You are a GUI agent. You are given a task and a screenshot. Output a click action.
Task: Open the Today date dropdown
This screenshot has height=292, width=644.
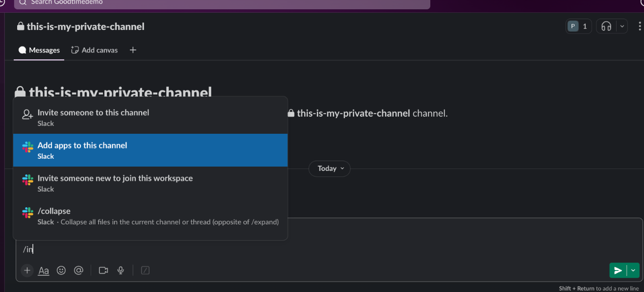coord(329,169)
